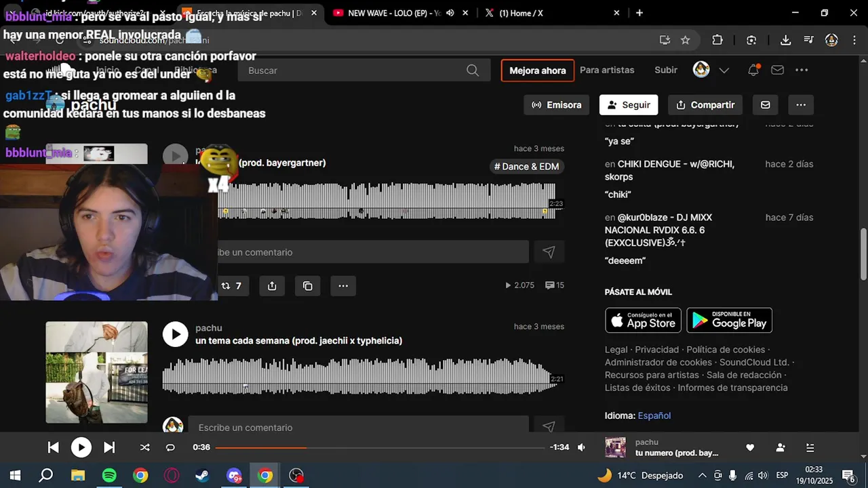Change language via Español link

[x=654, y=415]
